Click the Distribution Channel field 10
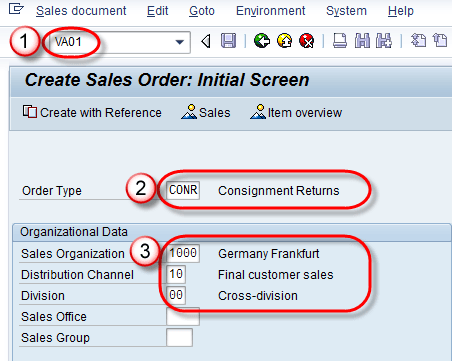Image resolution: width=452 pixels, height=361 pixels. (x=176, y=274)
